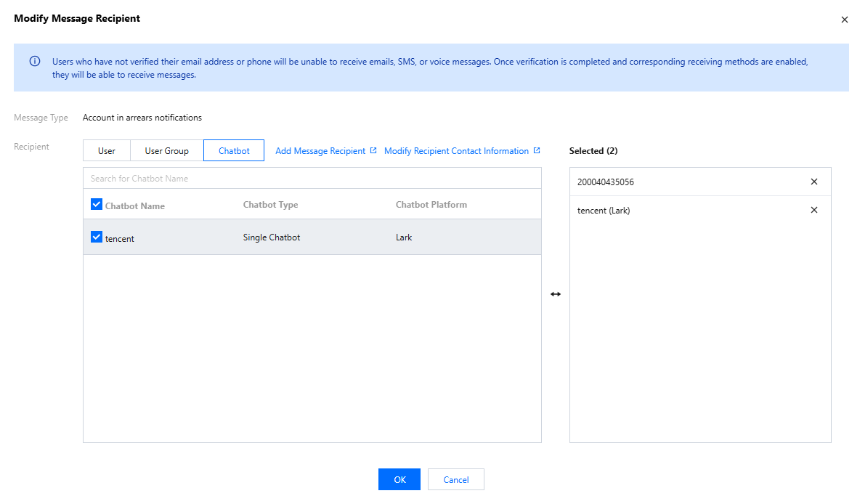Click the info icon in the blue banner
Viewport: 852px width, 504px height.
pyautogui.click(x=34, y=62)
